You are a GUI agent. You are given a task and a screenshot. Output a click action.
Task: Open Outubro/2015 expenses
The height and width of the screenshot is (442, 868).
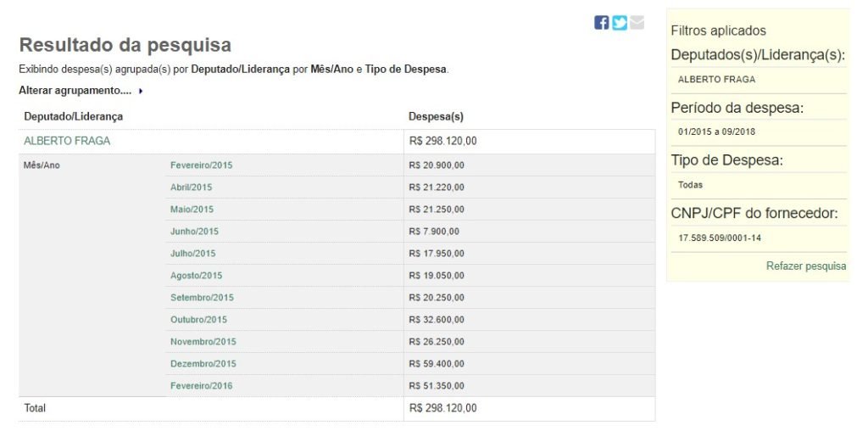[x=198, y=320]
